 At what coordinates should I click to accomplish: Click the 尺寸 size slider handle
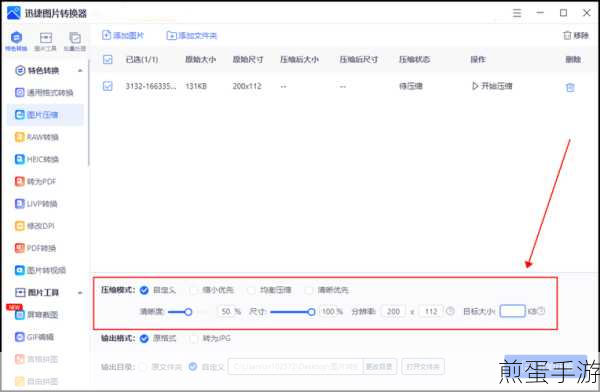[x=311, y=312]
